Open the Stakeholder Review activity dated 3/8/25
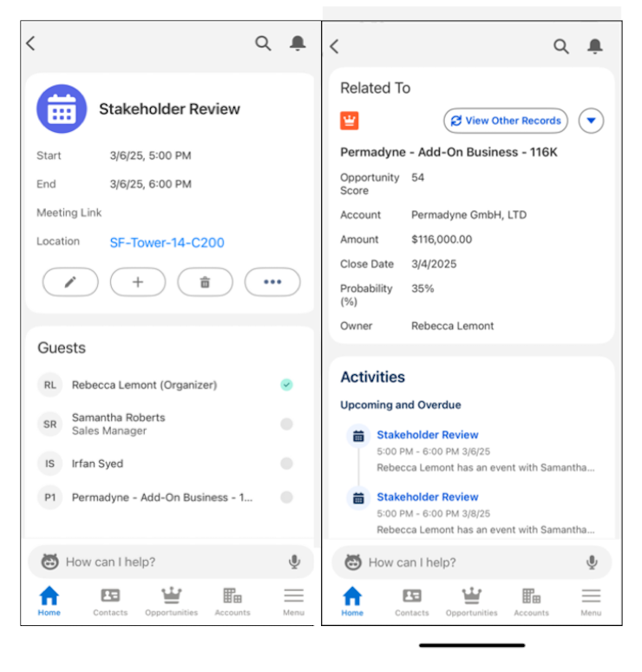642x672 pixels. pyautogui.click(x=427, y=497)
